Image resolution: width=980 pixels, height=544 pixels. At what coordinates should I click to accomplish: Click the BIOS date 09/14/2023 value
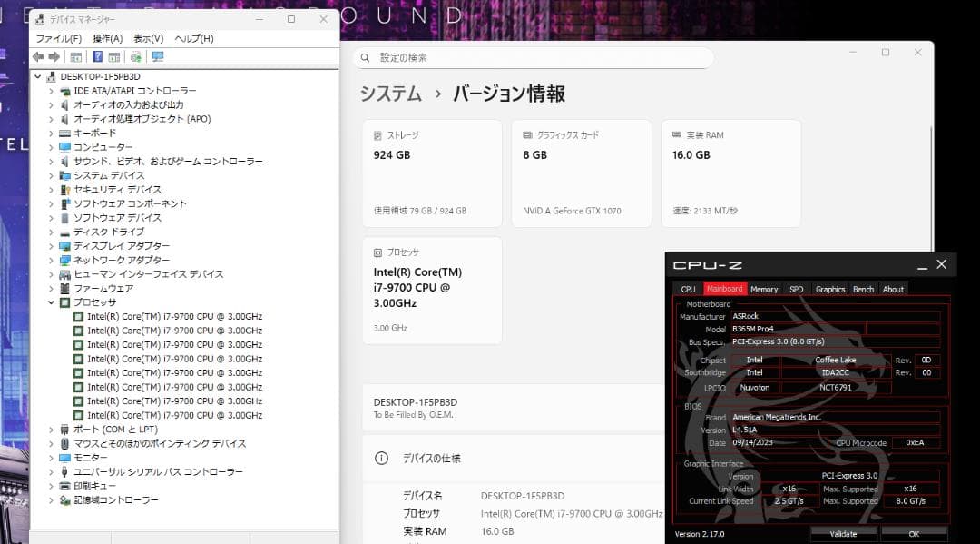[x=780, y=442]
